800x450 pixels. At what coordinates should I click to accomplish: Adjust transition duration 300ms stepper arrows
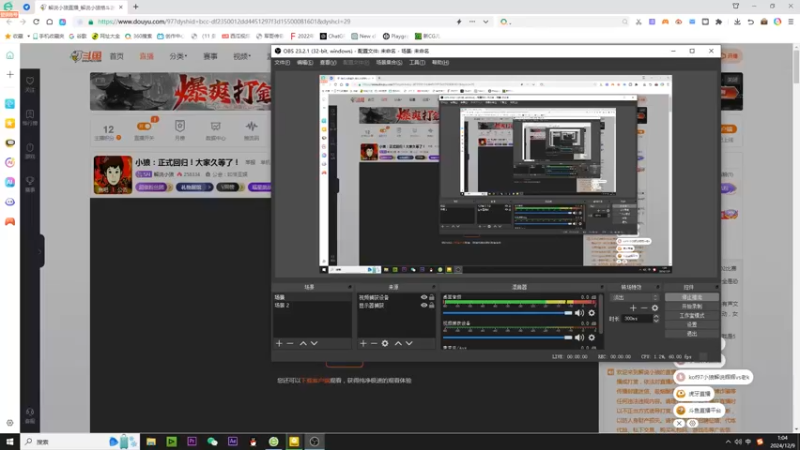click(656, 318)
